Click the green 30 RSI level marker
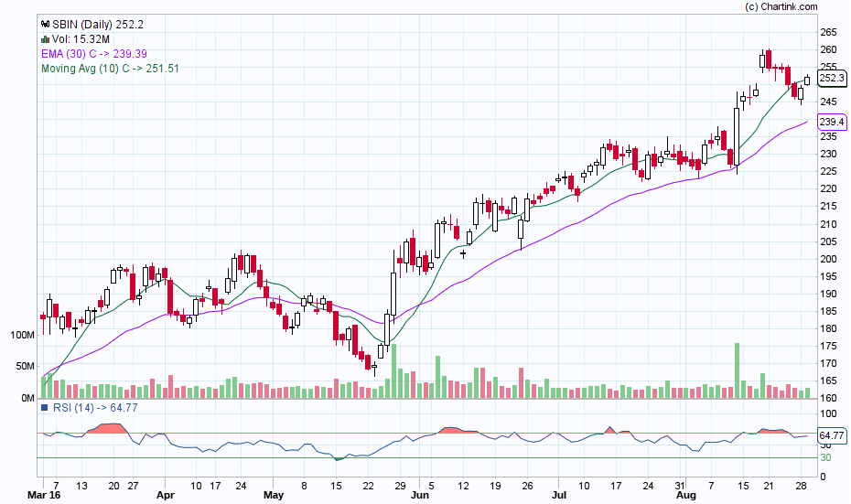 pos(824,457)
